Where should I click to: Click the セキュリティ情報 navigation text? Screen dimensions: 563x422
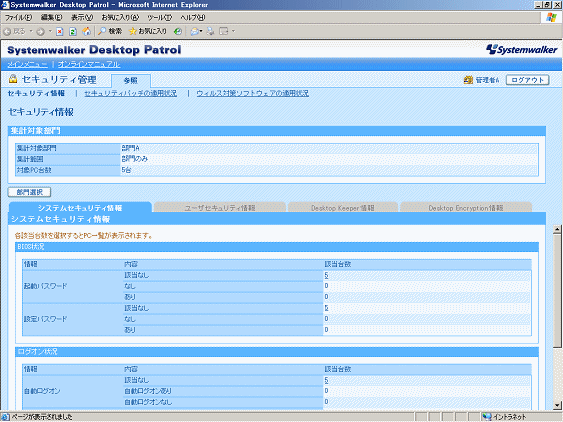36,93
